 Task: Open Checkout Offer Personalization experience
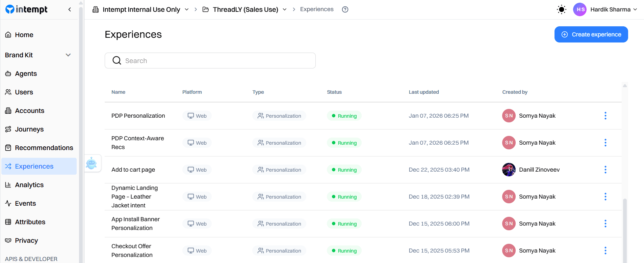[132, 251]
